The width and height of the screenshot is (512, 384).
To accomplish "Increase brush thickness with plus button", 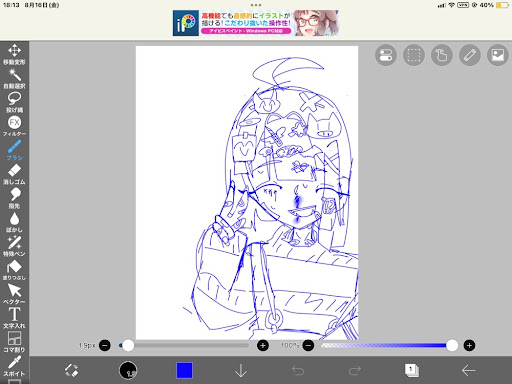I will tap(263, 345).
